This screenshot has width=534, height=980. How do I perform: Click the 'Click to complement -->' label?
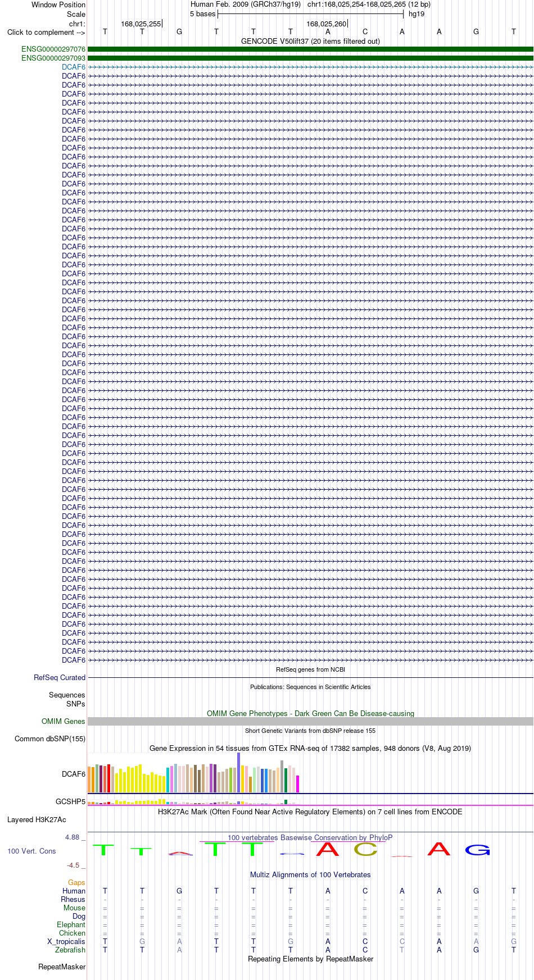pos(46,33)
